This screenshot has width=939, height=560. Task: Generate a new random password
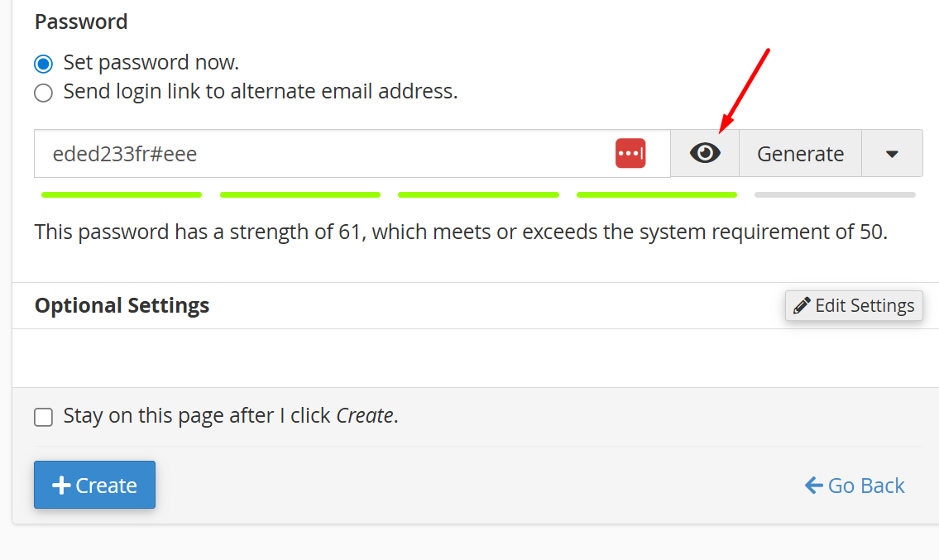pos(800,153)
